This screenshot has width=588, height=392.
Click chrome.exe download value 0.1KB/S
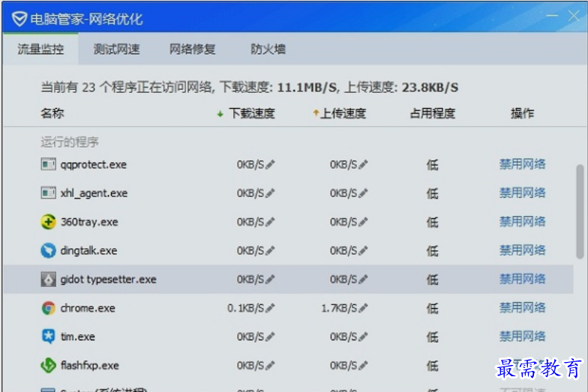click(246, 308)
